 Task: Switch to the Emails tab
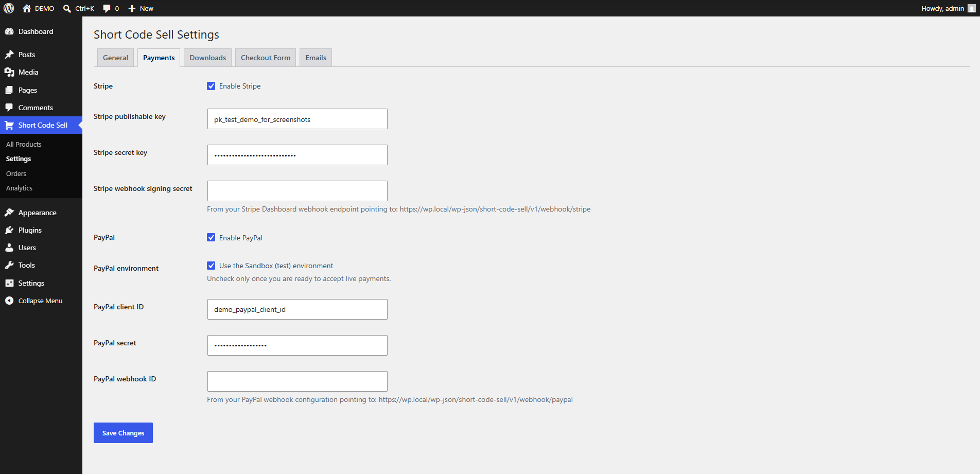(x=316, y=58)
